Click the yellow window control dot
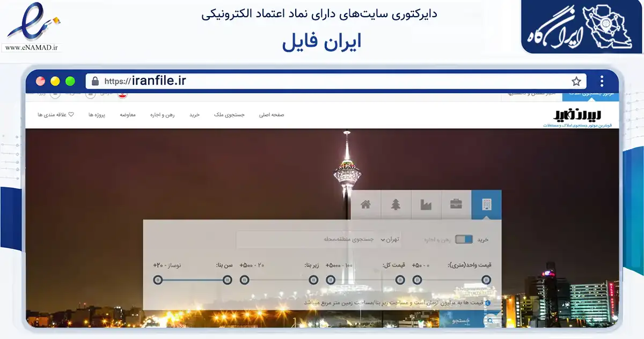 pyautogui.click(x=55, y=82)
